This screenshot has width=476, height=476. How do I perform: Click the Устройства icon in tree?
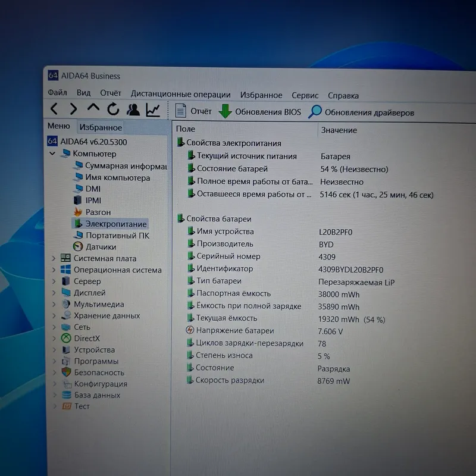(x=66, y=350)
